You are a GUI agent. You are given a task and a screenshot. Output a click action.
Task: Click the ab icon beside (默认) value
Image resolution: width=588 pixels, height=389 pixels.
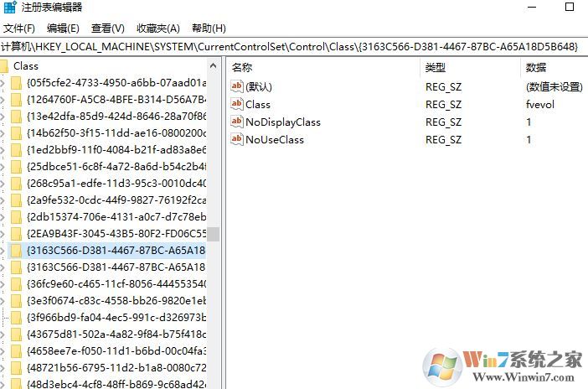tap(237, 86)
